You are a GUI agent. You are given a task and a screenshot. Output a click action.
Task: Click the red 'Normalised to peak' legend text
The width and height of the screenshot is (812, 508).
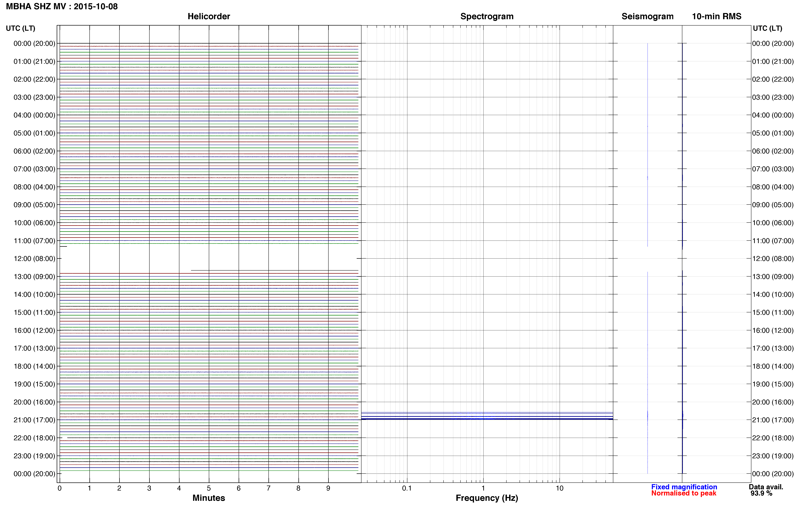(x=684, y=493)
